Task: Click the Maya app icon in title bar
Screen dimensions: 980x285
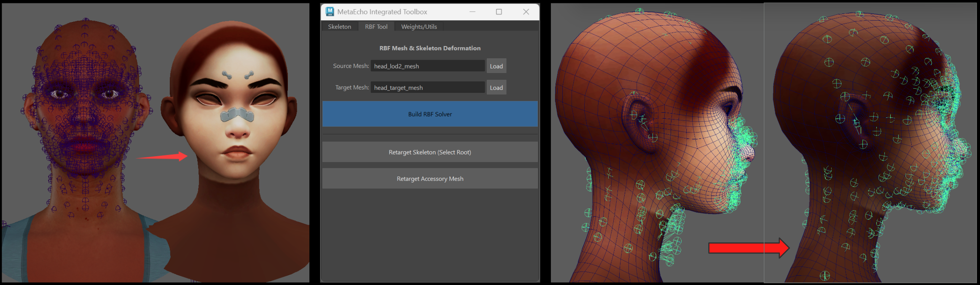Action: (x=330, y=12)
